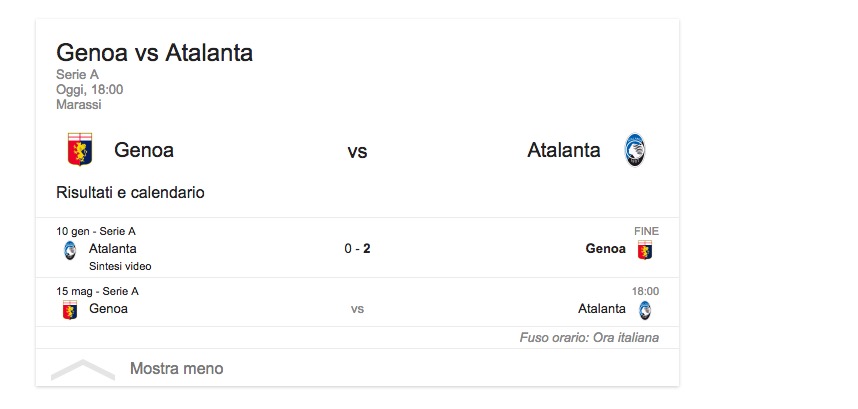Click the large Atalanta team name
The width and height of the screenshot is (858, 409).
(x=564, y=150)
